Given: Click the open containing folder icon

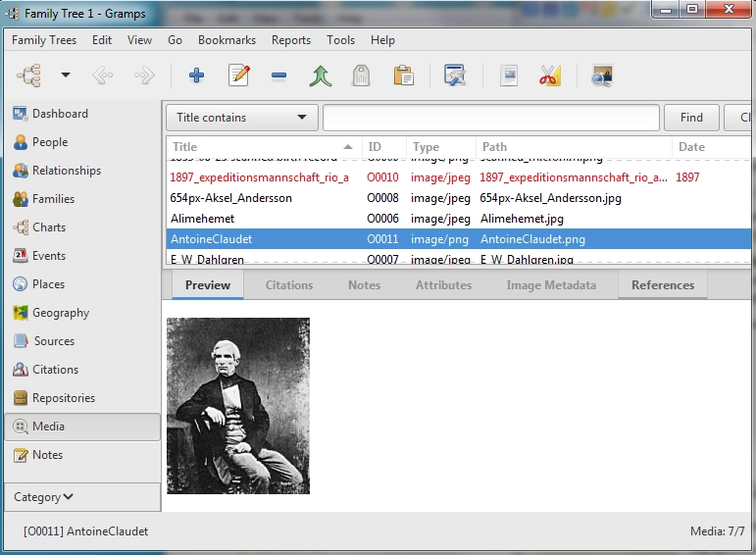Looking at the screenshot, I should [x=509, y=76].
